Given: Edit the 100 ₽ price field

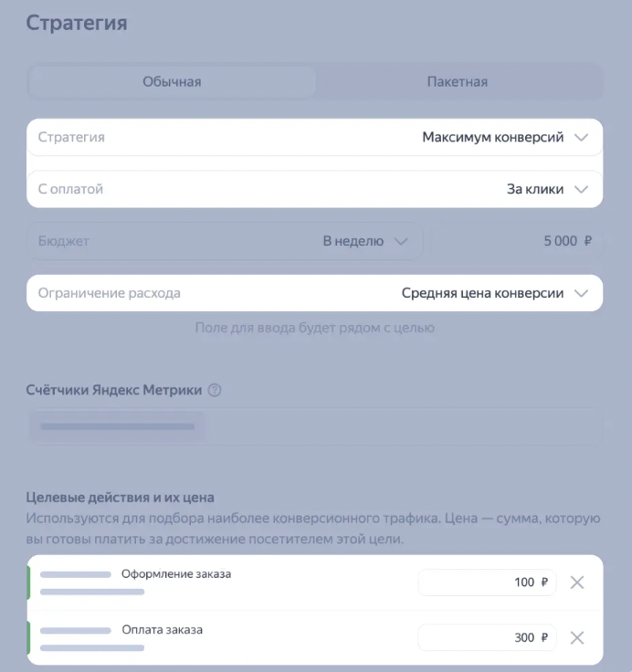Looking at the screenshot, I should coord(487,582).
